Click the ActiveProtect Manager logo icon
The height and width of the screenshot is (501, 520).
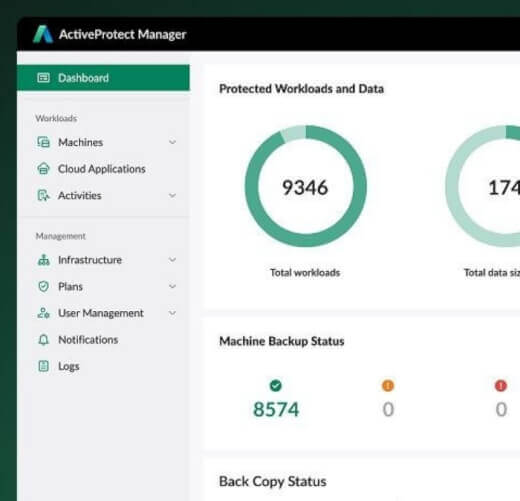coord(43,34)
